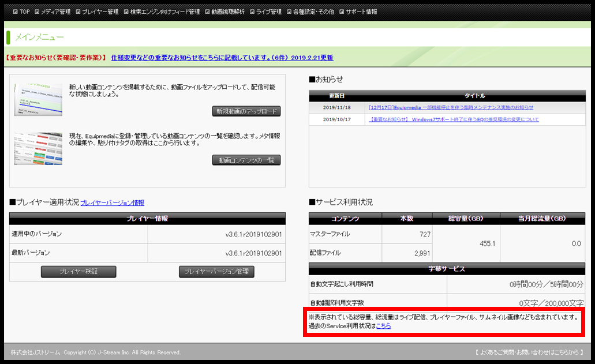Viewport: 595px width, 364px height.
Task: Open FAQ and contact link in footer
Action: pos(529,352)
